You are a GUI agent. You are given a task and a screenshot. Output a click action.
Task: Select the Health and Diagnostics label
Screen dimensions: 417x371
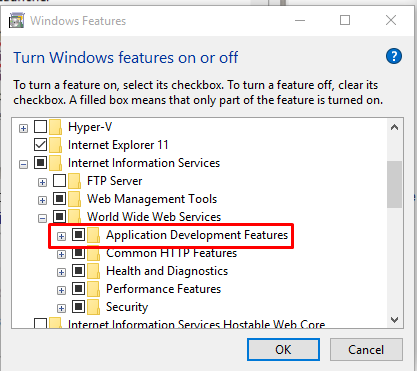point(167,271)
